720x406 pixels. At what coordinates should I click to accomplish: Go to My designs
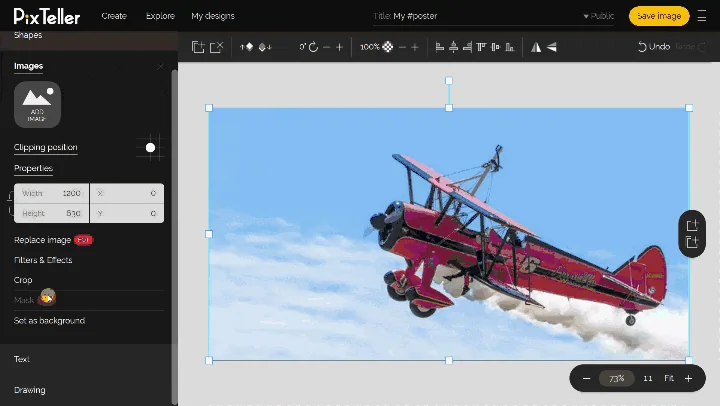pos(213,16)
